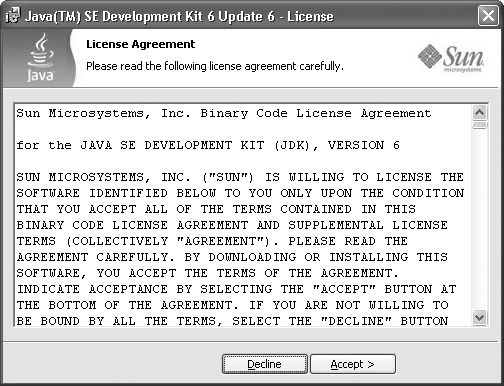Click the 'JAVA SE DEVELOPMENT KIT (JDK), VERSION 6' line
The width and height of the screenshot is (504, 386).
point(208,145)
